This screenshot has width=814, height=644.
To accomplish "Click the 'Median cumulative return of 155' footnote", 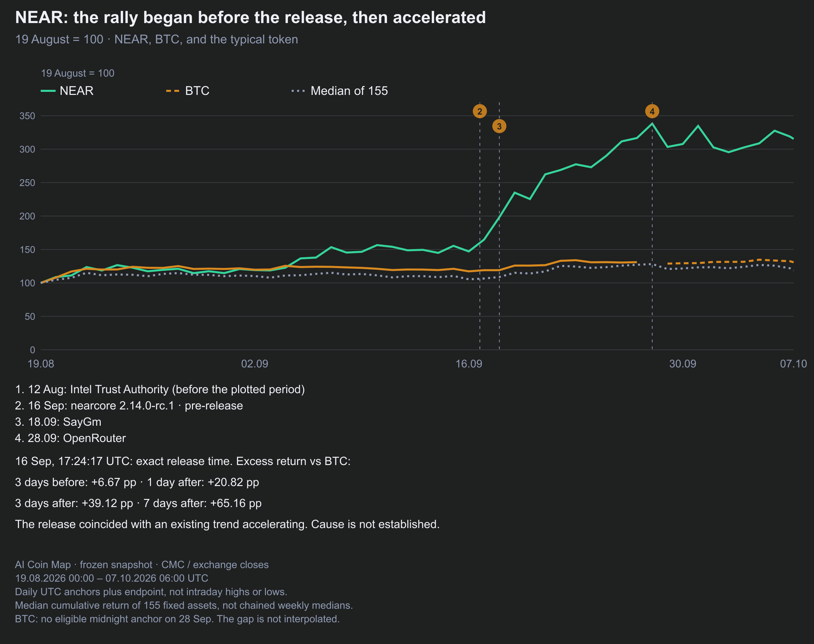I will [x=184, y=605].
